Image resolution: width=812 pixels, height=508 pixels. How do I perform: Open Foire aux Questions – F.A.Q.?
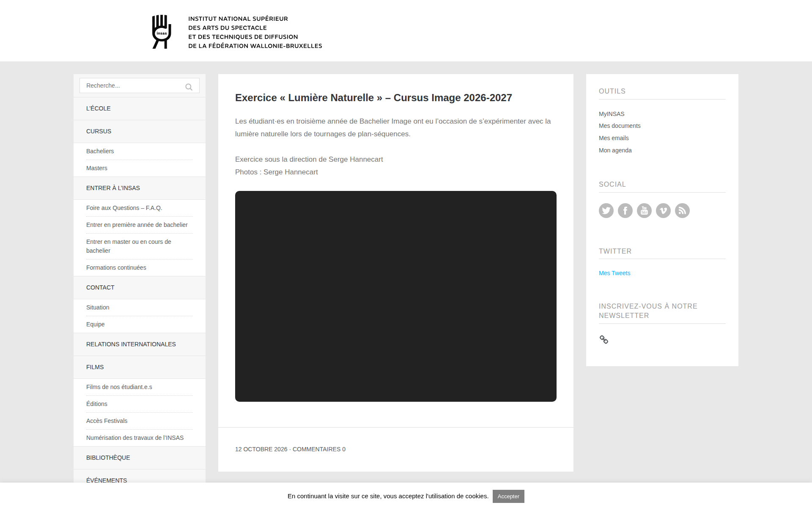124,208
